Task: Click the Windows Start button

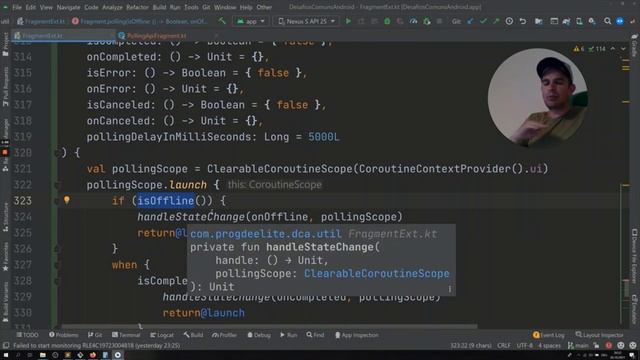Action: (5, 355)
